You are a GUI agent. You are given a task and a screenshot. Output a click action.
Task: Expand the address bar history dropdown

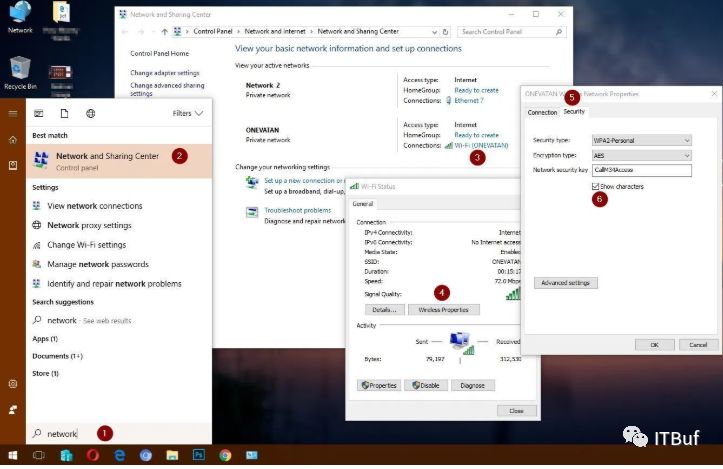434,32
